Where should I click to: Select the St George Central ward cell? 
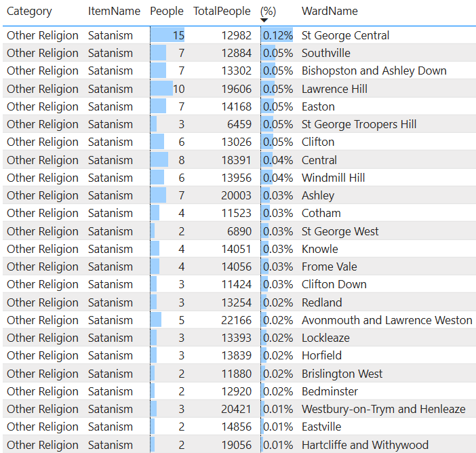(345, 35)
